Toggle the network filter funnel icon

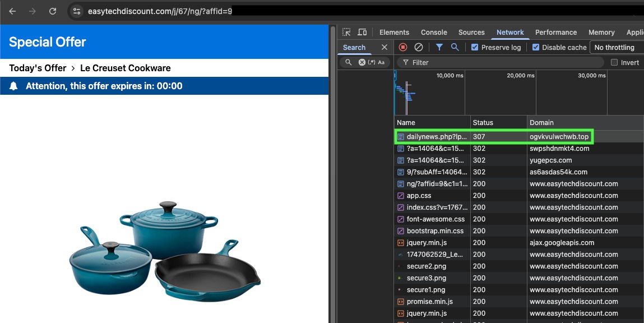[439, 47]
